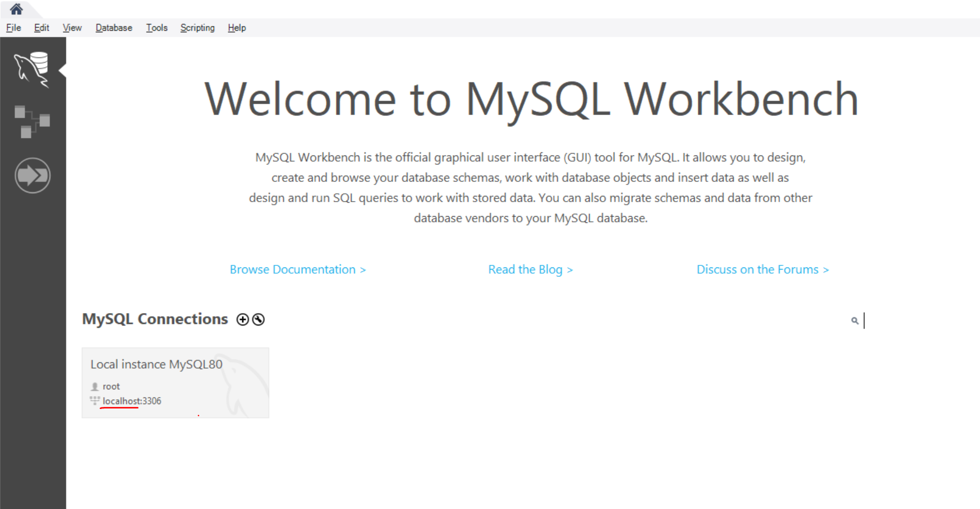Open the Edit menu
The image size is (980, 509).
42,28
